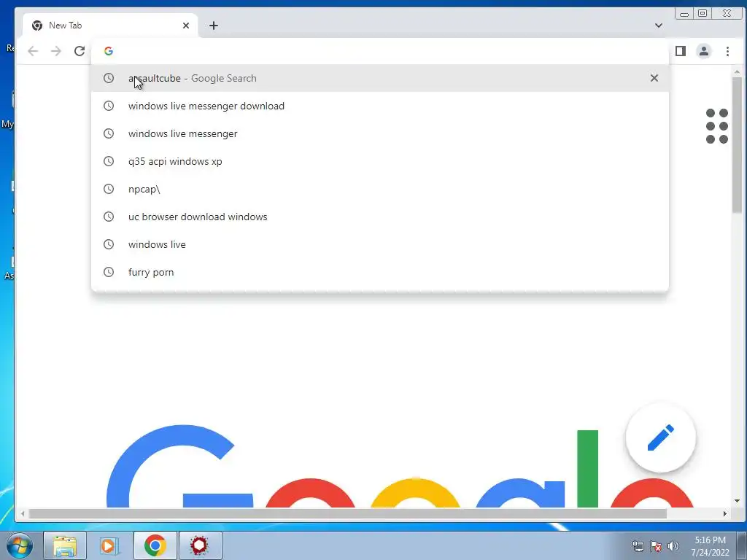Close the New Tab tab

click(x=186, y=26)
